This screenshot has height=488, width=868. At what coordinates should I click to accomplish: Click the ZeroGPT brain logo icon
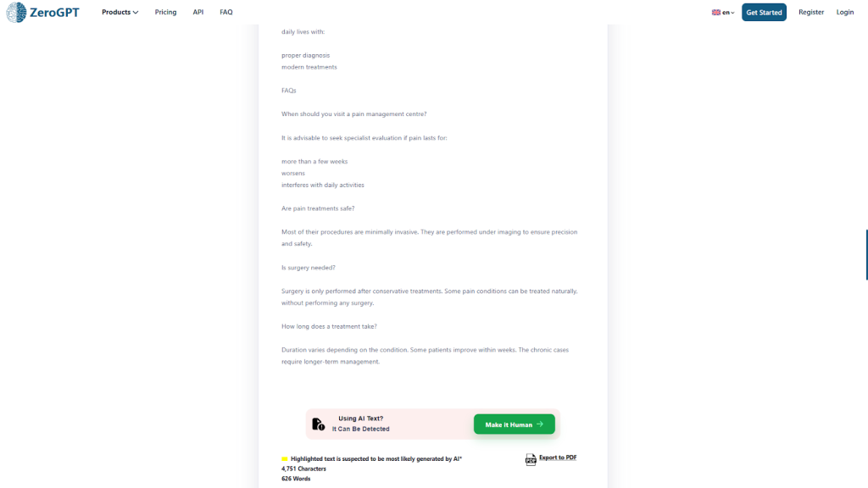click(x=17, y=13)
